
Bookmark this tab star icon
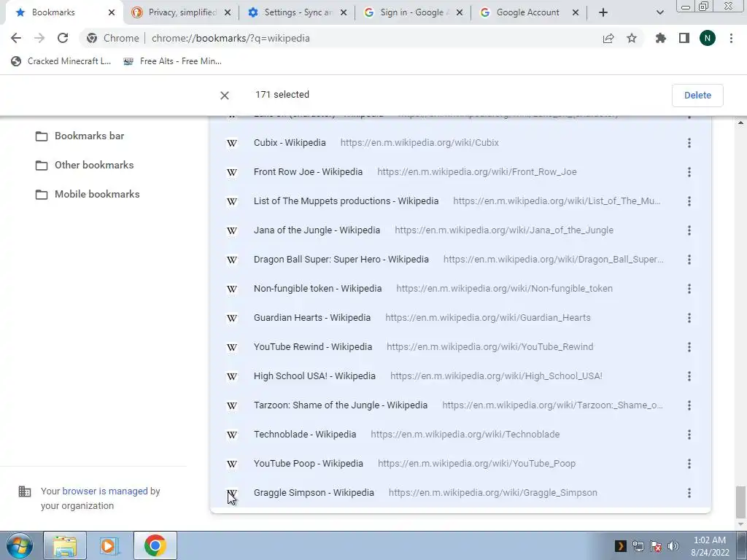tap(632, 38)
